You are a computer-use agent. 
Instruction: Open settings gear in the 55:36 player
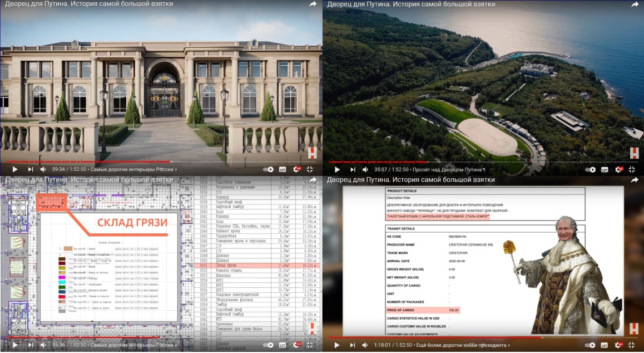point(296,345)
